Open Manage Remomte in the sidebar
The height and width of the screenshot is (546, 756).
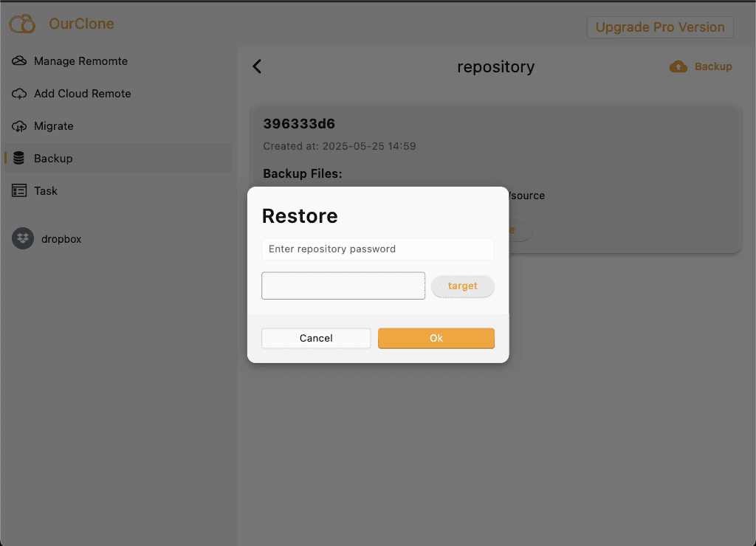[x=118, y=61]
